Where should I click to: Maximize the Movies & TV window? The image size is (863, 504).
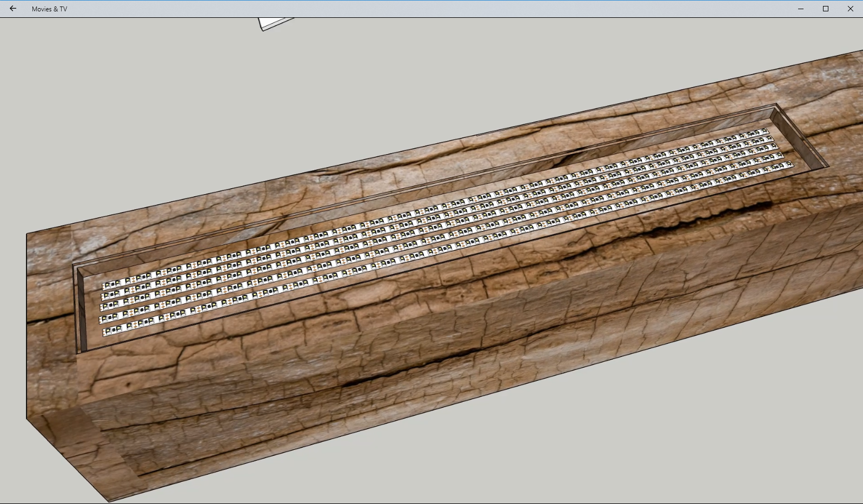(826, 9)
